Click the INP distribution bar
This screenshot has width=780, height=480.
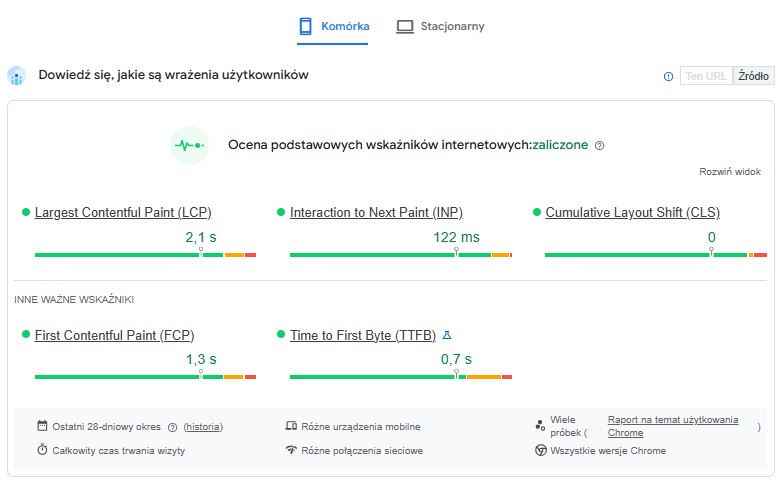[x=401, y=255]
